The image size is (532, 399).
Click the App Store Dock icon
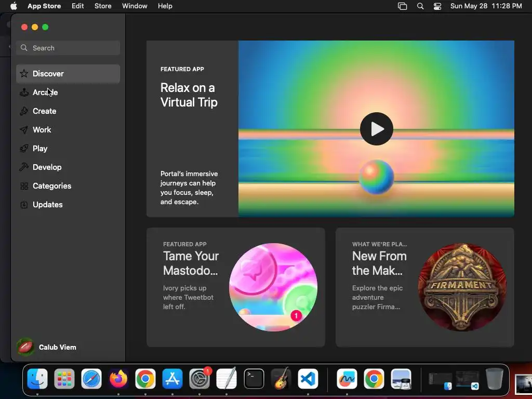tap(172, 379)
